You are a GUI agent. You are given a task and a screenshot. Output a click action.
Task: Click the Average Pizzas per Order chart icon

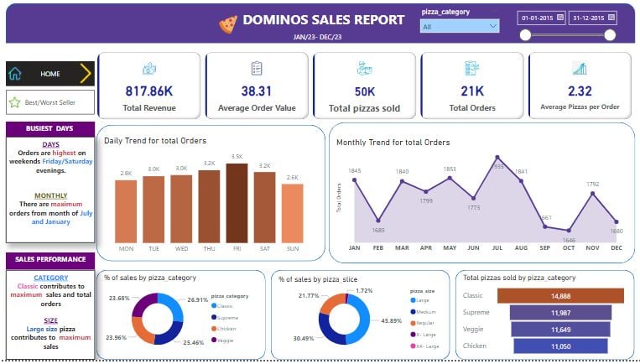pos(579,69)
